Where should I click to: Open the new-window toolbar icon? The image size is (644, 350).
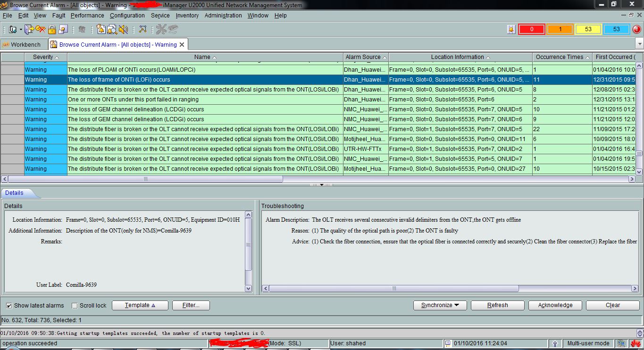point(12,29)
